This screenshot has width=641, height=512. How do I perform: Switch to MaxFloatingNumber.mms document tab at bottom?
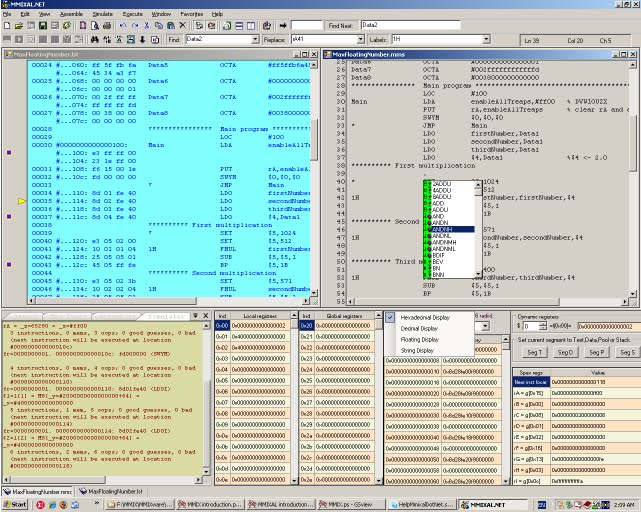point(38,492)
